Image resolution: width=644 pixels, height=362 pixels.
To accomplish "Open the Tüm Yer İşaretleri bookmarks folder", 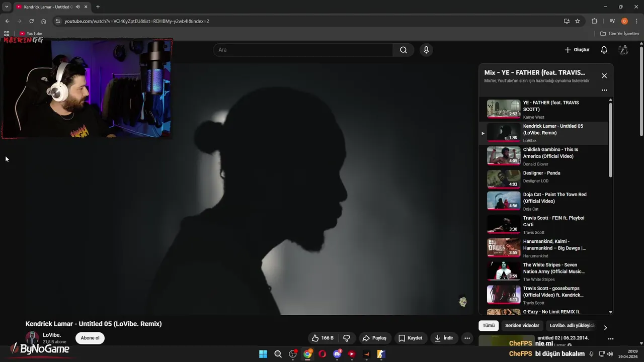I will (619, 33).
